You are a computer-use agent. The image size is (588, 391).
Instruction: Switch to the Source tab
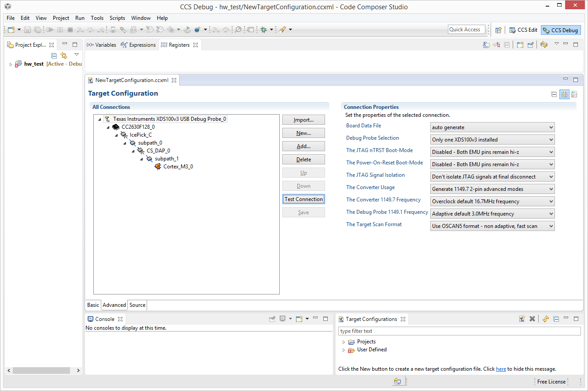[137, 305]
